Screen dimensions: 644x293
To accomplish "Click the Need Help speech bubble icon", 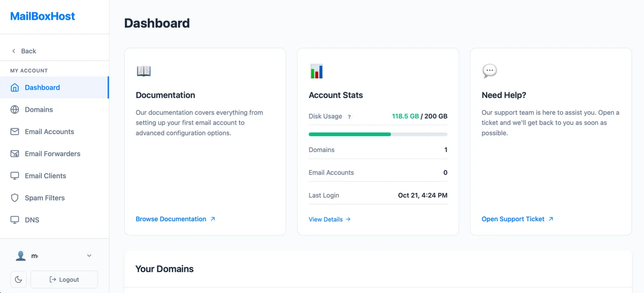I will coord(489,71).
